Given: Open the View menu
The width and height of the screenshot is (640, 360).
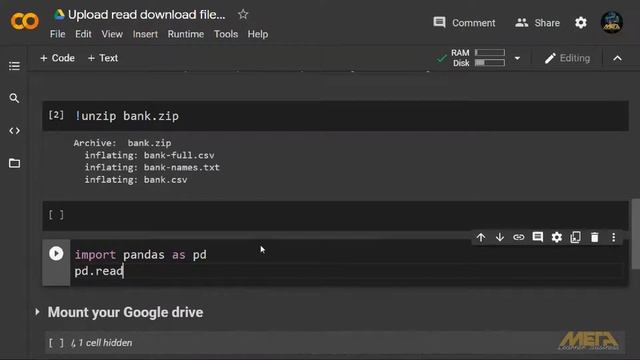Looking at the screenshot, I should [112, 34].
